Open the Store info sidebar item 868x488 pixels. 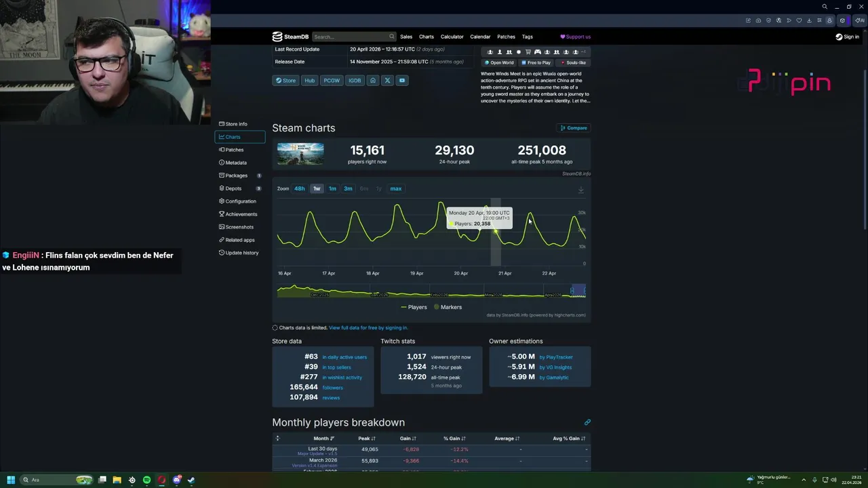233,124
